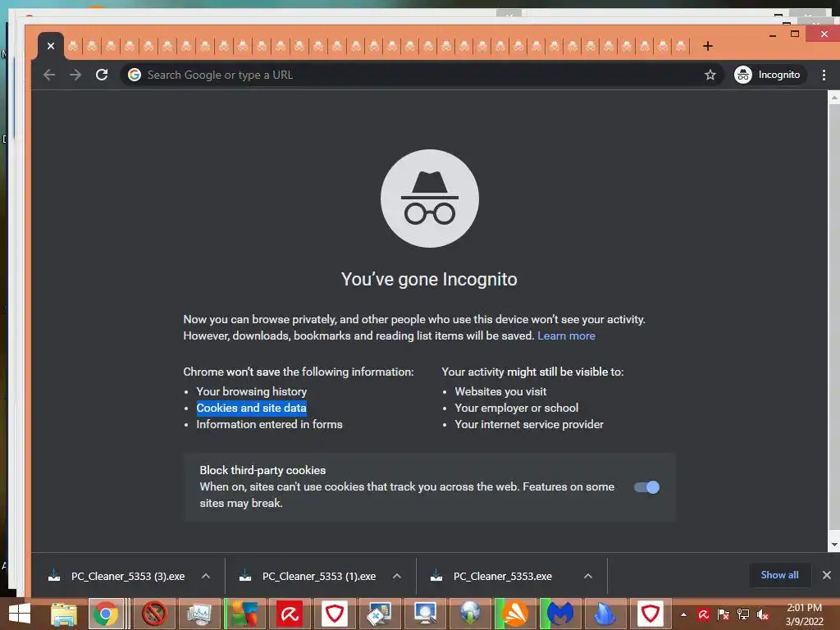Open the red Avira taskbar icon
Image resolution: width=840 pixels, height=630 pixels.
point(290,614)
